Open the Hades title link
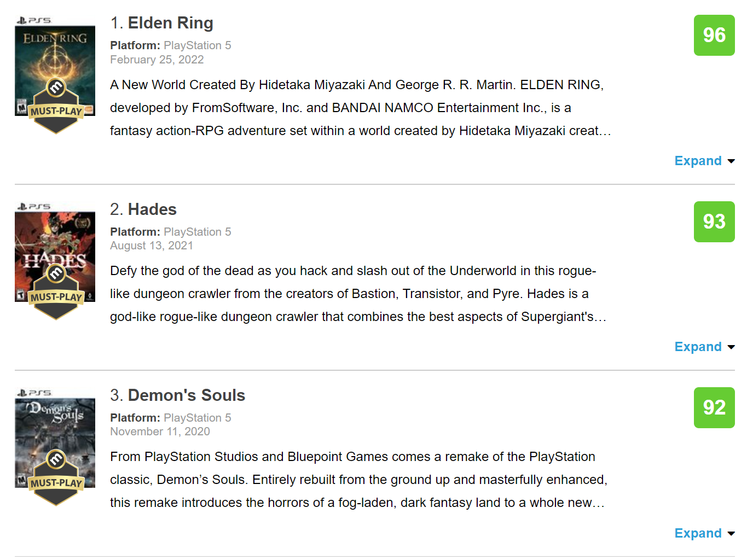This screenshot has width=747, height=560. pyautogui.click(x=152, y=209)
